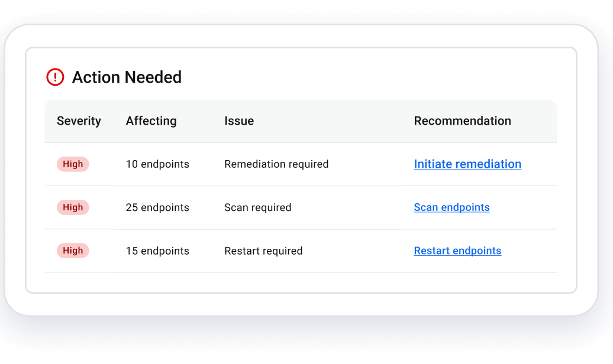Click the High badge in restart row

coord(73,251)
